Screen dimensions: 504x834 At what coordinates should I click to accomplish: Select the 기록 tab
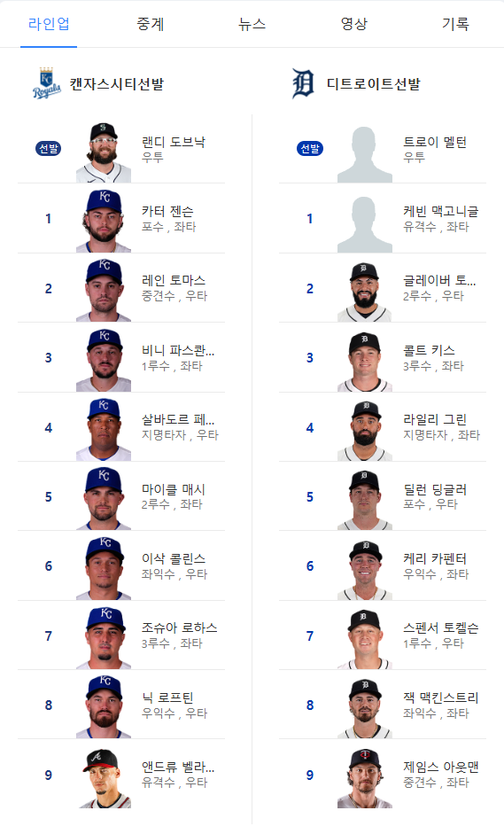455,24
